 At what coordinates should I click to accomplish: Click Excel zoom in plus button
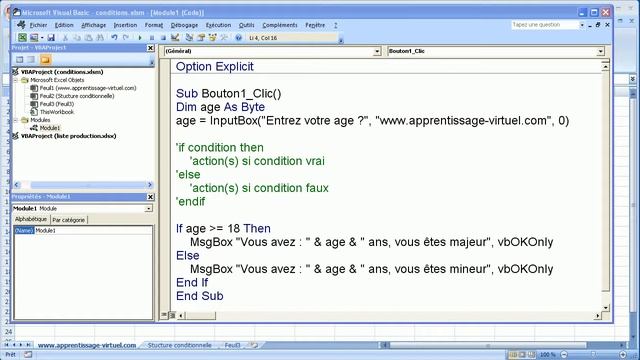click(623, 354)
